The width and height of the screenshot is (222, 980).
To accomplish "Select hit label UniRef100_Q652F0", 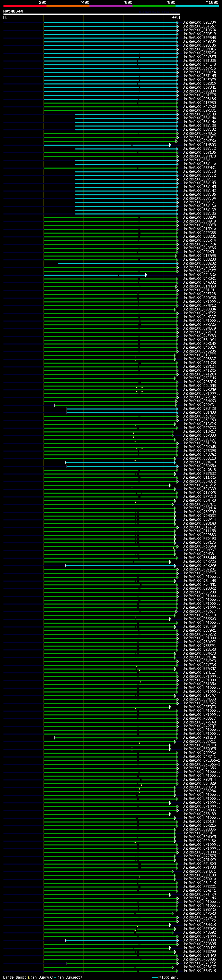I will 199,53.
